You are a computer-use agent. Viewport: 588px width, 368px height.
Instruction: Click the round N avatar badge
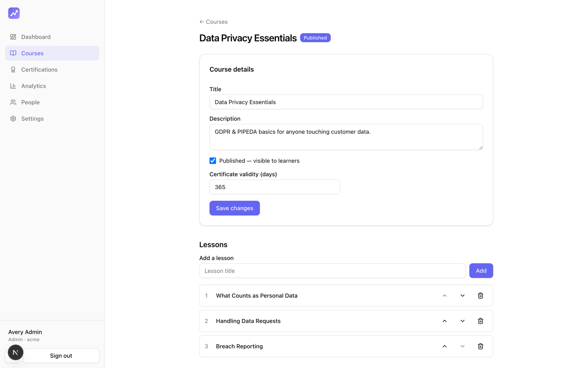coord(15,353)
